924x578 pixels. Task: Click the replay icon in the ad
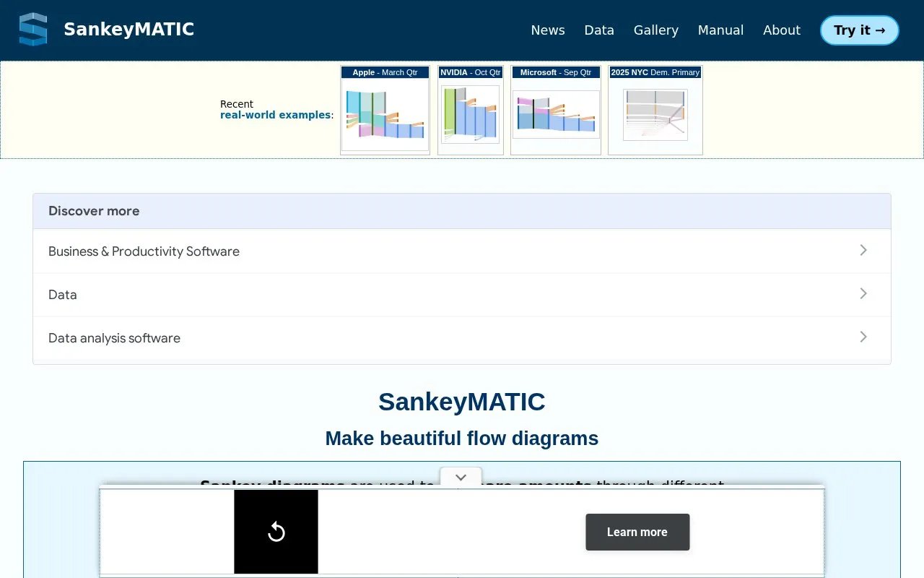[276, 532]
